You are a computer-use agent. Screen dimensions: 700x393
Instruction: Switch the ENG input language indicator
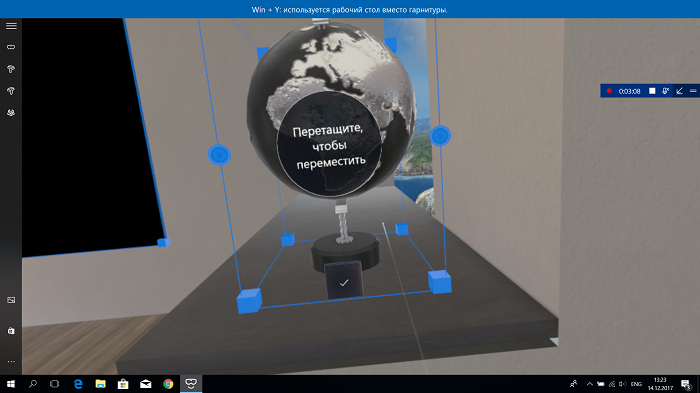636,384
